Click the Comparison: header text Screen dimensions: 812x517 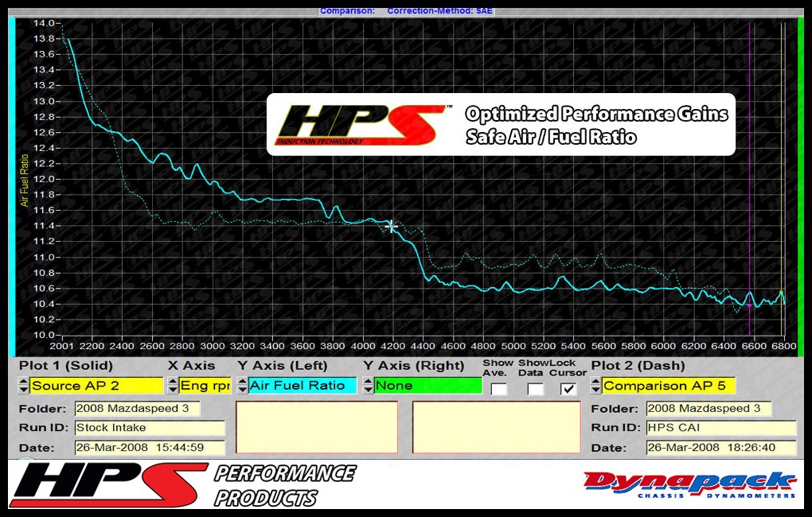tap(347, 11)
